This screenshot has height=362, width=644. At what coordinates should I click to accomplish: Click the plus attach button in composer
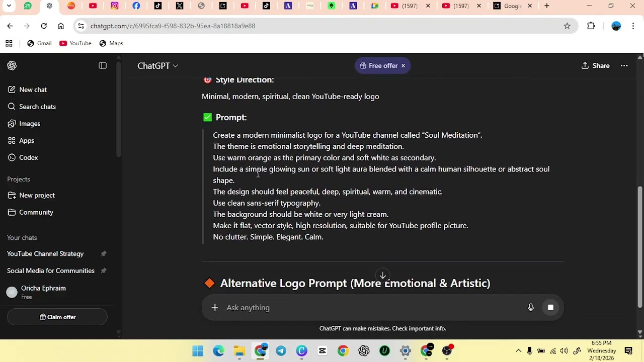click(x=215, y=307)
